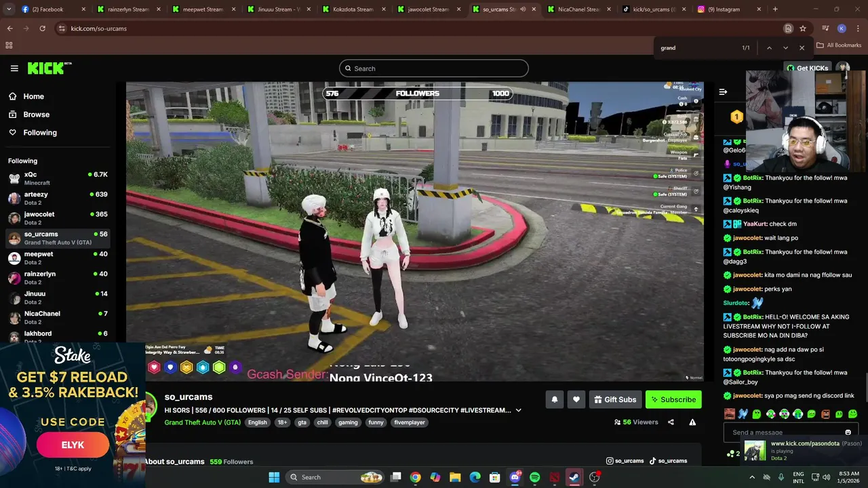This screenshot has width=868, height=488.
Task: Bookmark this page with star icon
Action: [803, 28]
